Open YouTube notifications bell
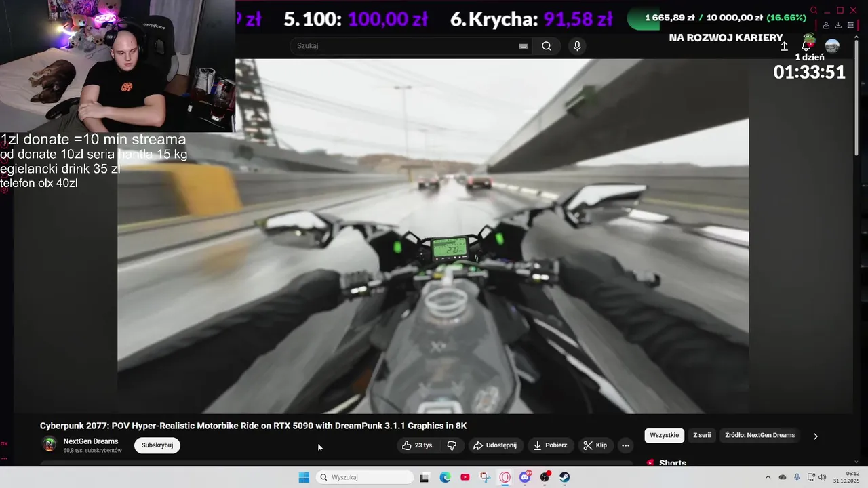868x488 pixels. [806, 46]
